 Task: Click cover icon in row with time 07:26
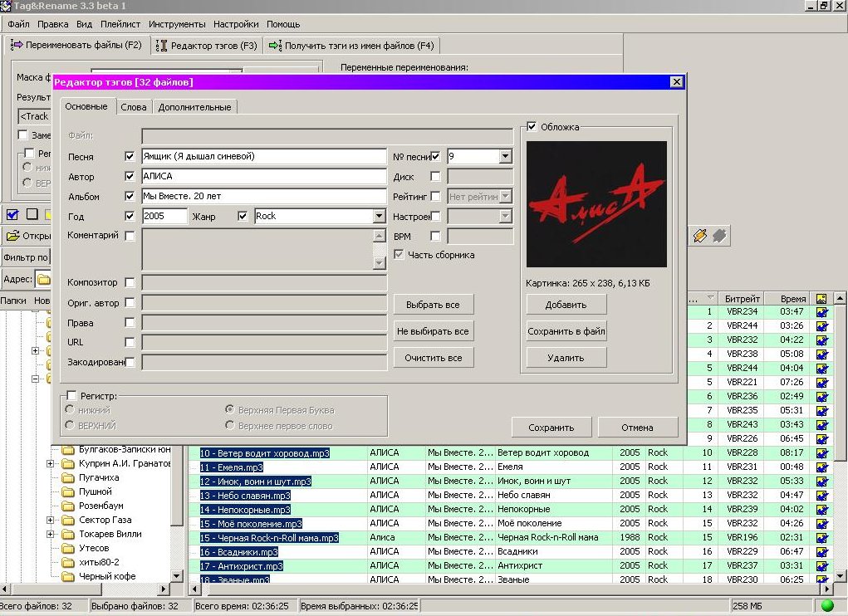[822, 382]
